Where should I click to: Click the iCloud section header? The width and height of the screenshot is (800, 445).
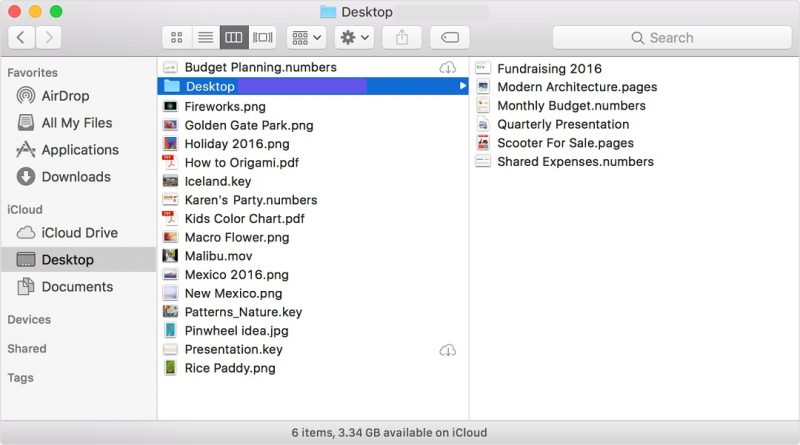[x=24, y=210]
